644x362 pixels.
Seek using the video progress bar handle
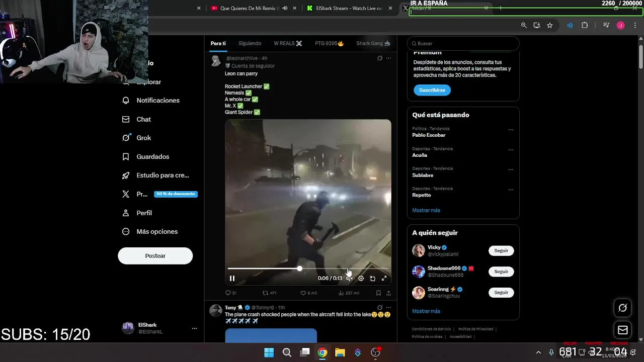pyautogui.click(x=299, y=269)
